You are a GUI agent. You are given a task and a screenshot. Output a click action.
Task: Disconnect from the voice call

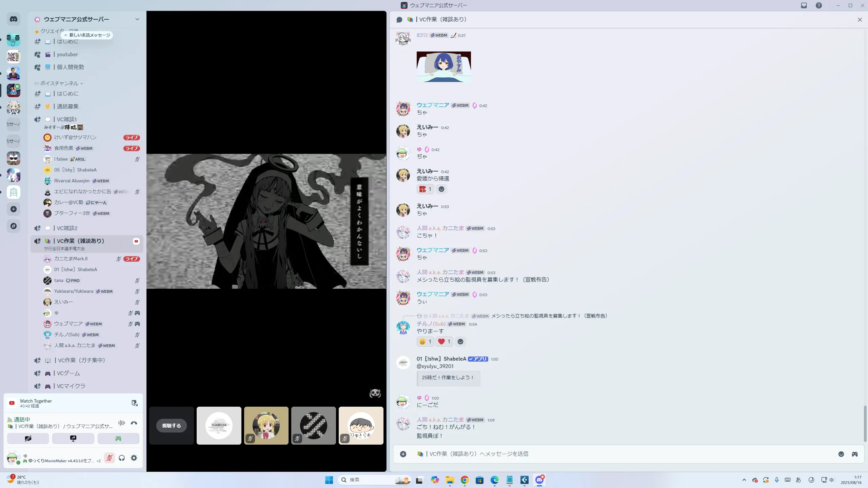click(x=134, y=423)
